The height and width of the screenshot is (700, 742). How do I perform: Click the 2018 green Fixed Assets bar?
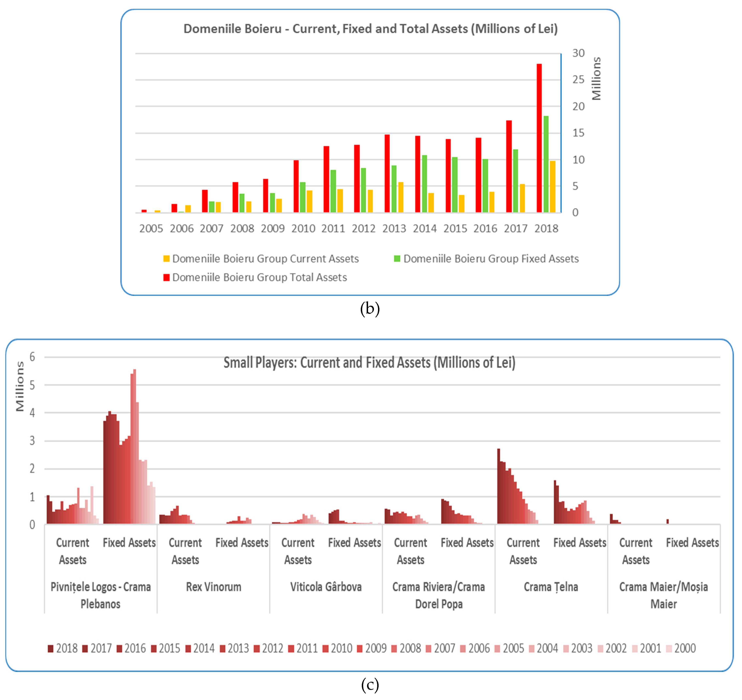546,164
